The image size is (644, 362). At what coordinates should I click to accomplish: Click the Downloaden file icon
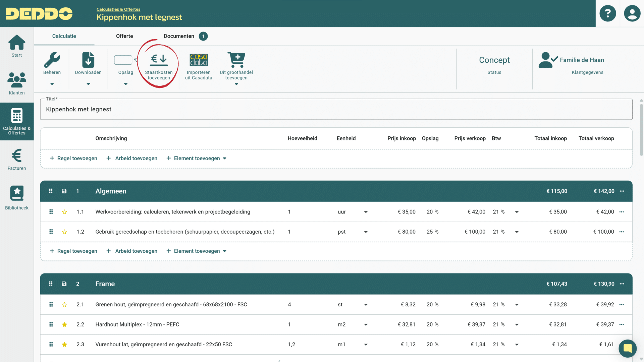(88, 60)
